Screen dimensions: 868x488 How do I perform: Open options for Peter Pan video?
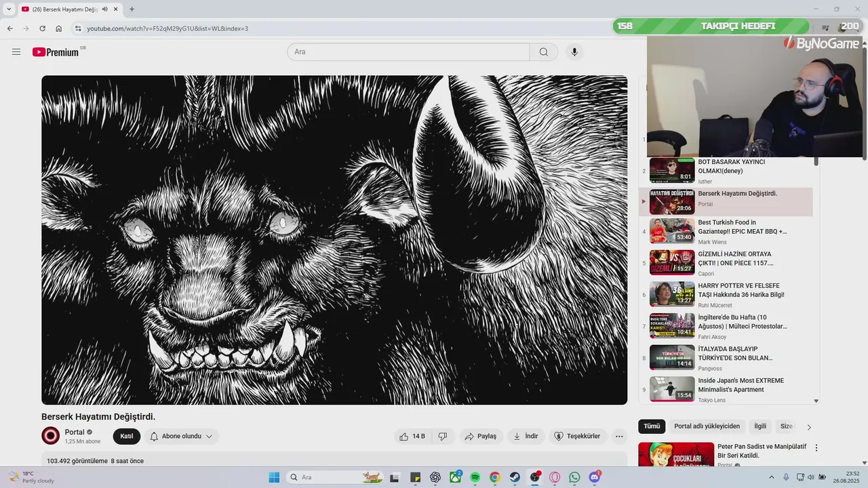tap(816, 448)
